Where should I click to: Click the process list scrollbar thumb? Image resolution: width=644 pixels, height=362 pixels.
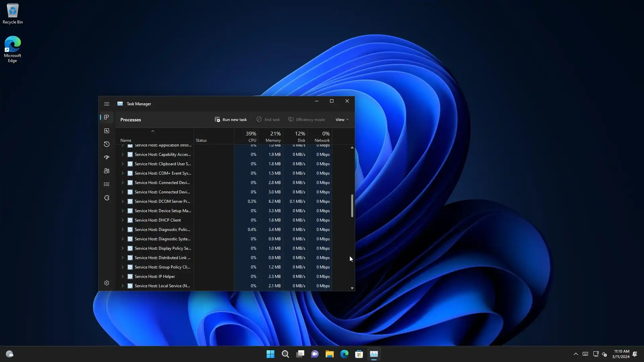tap(352, 206)
